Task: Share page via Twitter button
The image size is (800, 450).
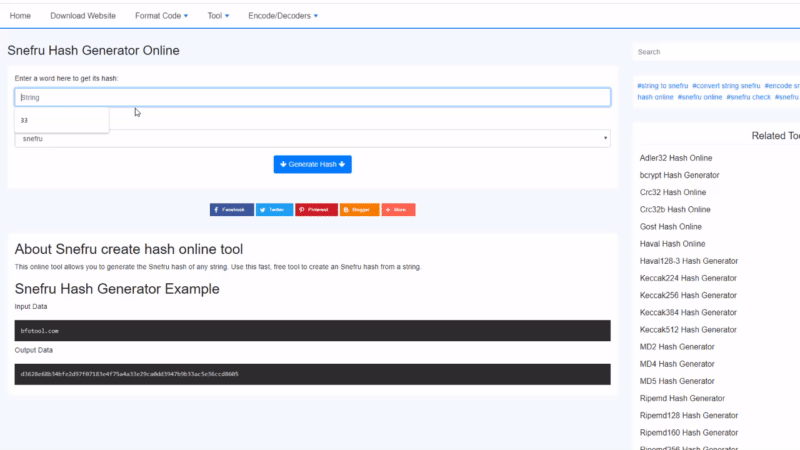Action: pos(274,210)
